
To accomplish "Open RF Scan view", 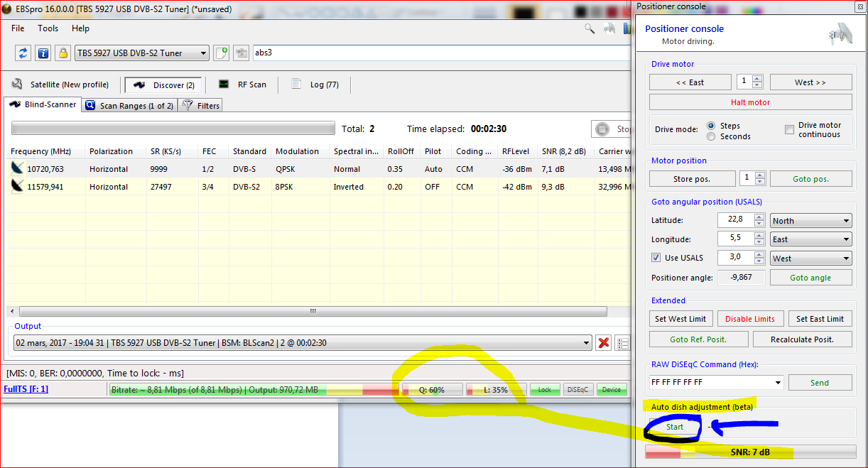I will (x=243, y=85).
